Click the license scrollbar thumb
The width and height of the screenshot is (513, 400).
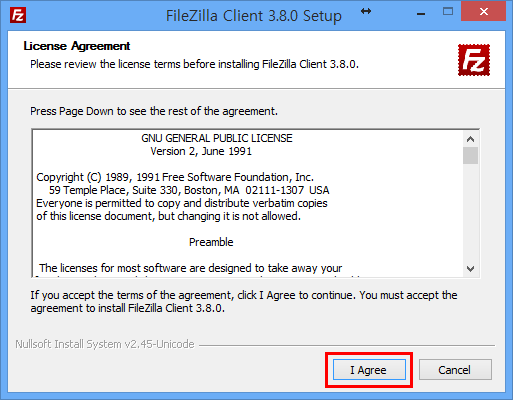[470, 155]
